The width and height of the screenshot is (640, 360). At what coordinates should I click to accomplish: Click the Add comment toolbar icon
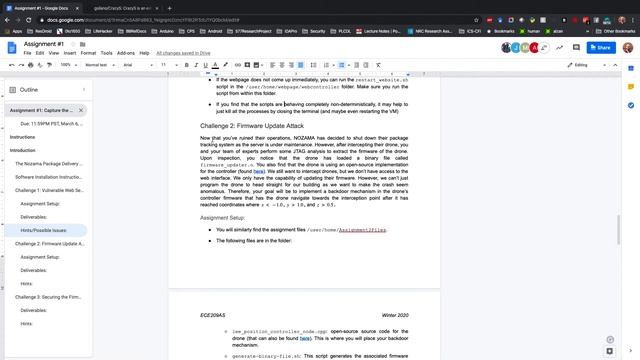tap(247, 65)
